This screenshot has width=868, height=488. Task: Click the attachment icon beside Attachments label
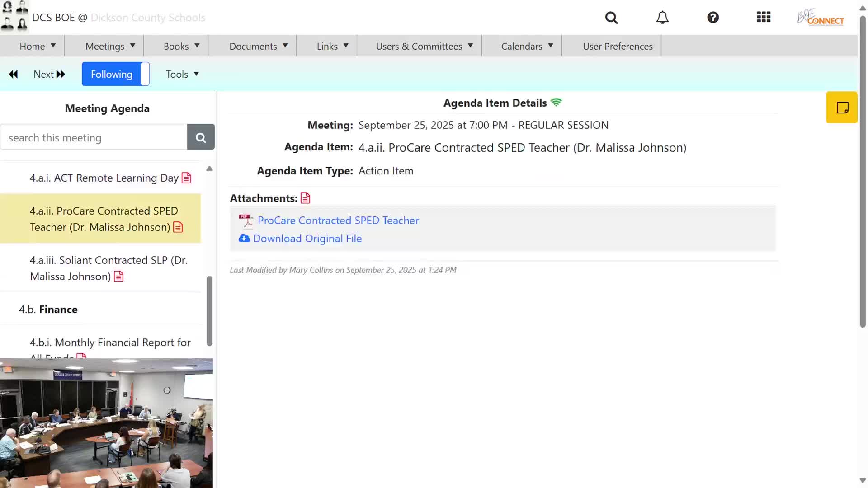click(x=306, y=198)
